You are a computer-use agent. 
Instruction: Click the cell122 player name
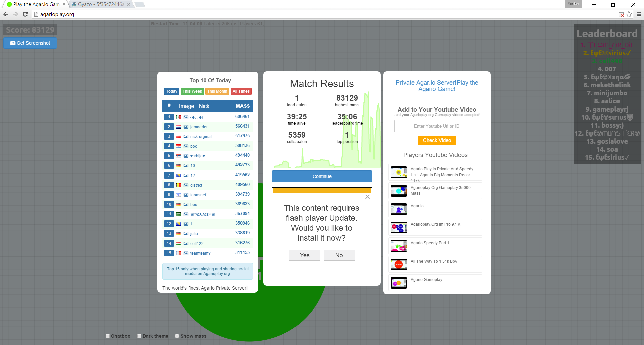point(197,244)
